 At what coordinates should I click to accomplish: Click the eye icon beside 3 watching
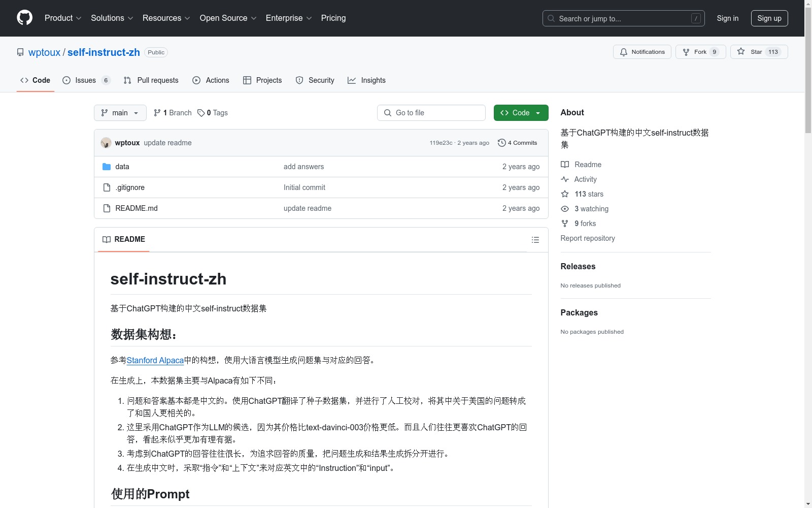(565, 209)
